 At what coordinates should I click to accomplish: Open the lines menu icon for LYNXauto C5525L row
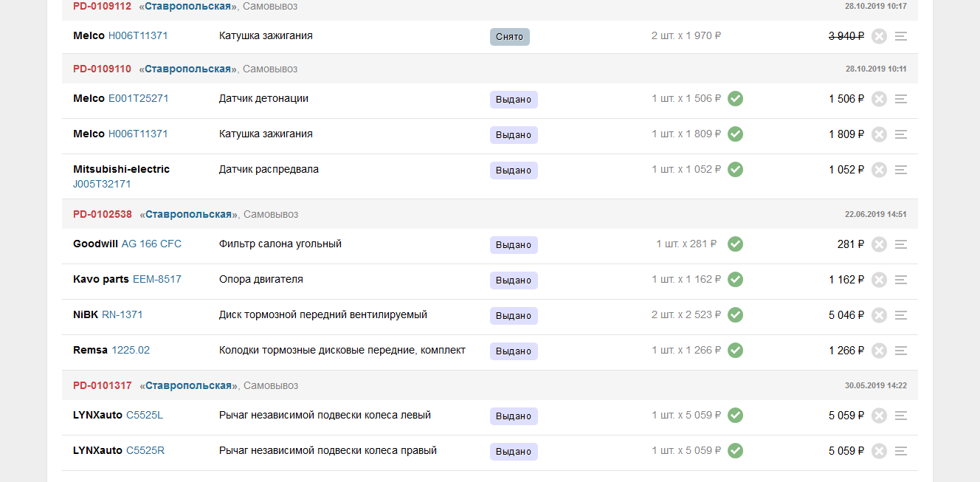[x=901, y=416]
